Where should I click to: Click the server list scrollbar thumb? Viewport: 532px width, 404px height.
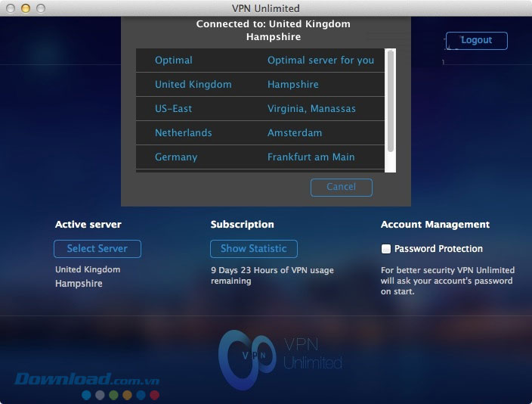point(391,101)
